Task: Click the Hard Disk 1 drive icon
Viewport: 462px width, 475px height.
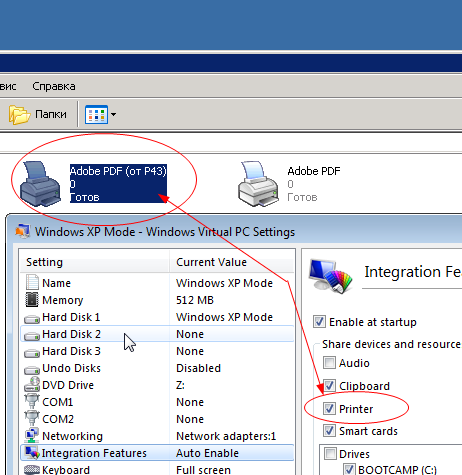Action: point(32,319)
